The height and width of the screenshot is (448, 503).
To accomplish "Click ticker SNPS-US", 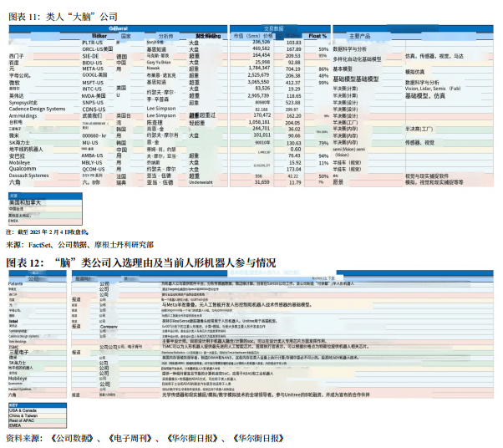I will [x=93, y=102].
